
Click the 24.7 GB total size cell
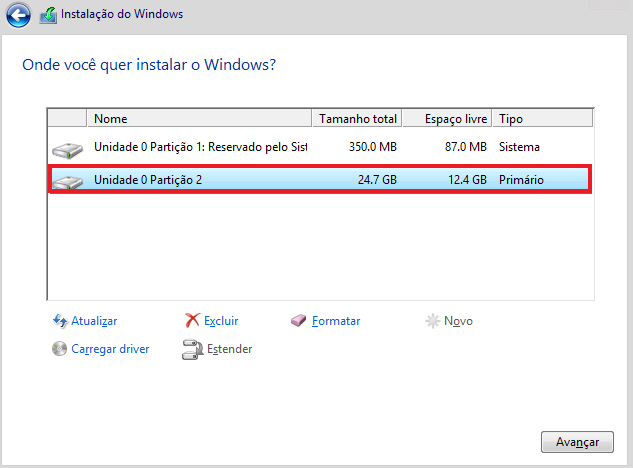coord(377,180)
